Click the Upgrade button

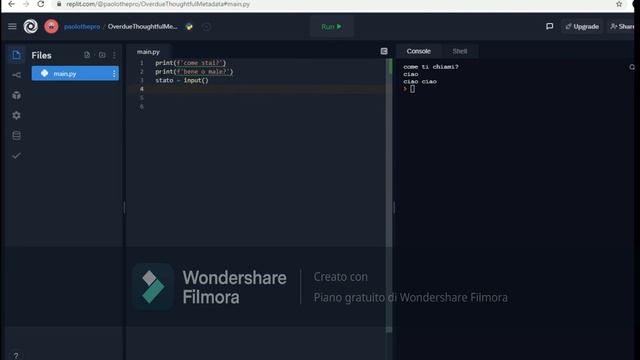(582, 27)
